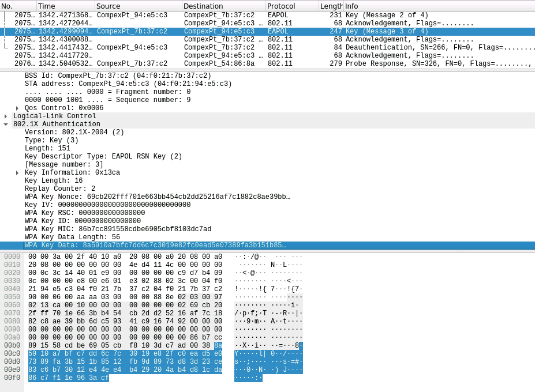This screenshot has width=535, height=392.
Task: Collapse the 802.1X Authentication section
Action: (6, 125)
